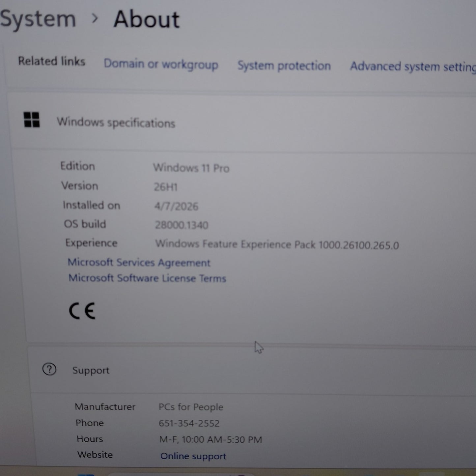Open Microsoft Services Agreement
Screen dimensions: 476x476
(139, 263)
